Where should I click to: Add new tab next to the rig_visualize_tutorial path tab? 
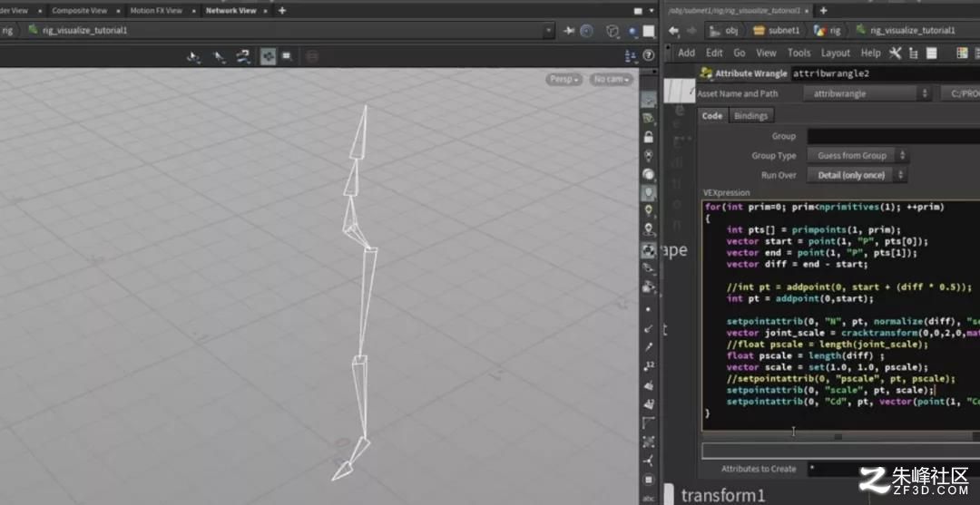[823, 11]
